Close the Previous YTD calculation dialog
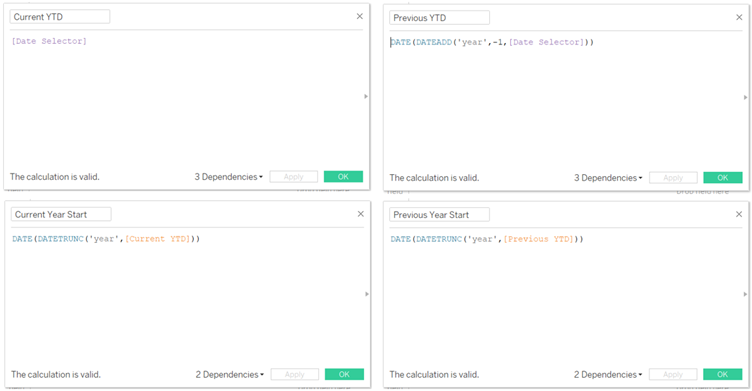752x391 pixels. [739, 17]
